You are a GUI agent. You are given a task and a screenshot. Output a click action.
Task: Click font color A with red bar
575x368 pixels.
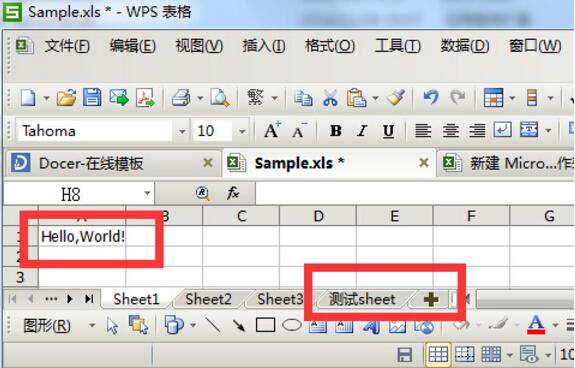click(536, 325)
